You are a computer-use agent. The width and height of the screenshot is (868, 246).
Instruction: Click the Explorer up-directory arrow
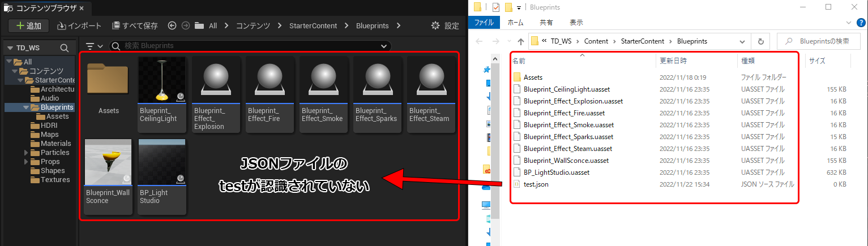[520, 41]
